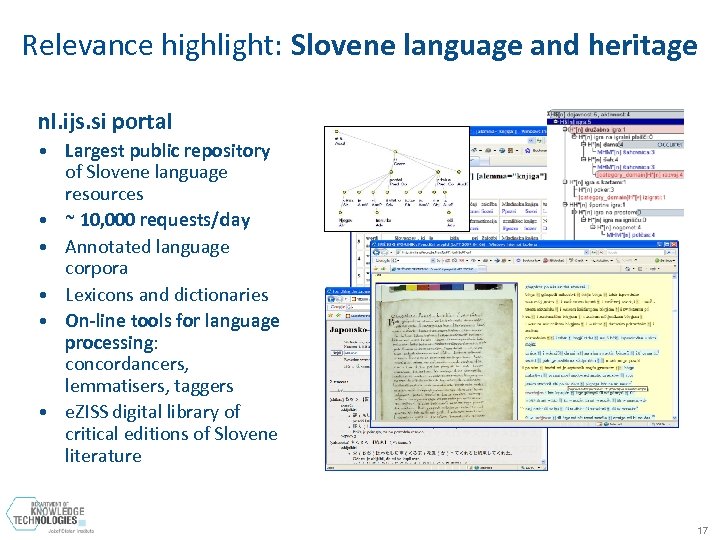The width and height of the screenshot is (720, 540).
Task: Click vertical scrollbar of manuscript browser window
Action: (674, 347)
